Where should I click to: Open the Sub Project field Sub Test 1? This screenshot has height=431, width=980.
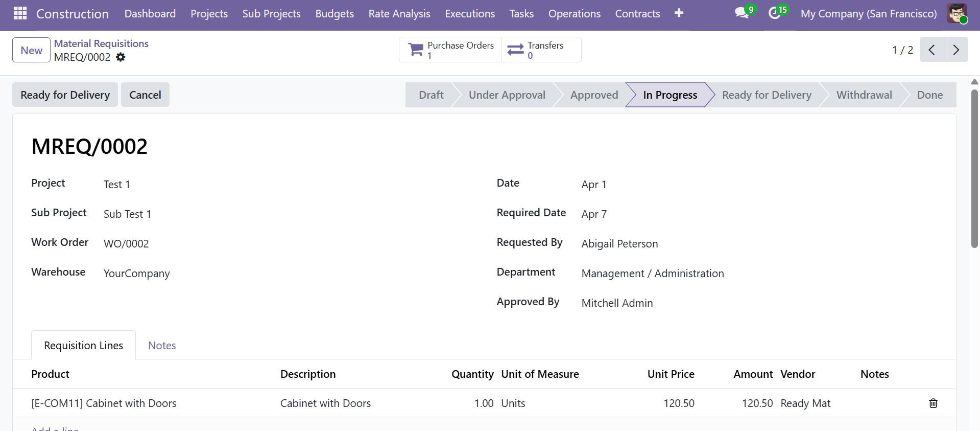coord(127,214)
